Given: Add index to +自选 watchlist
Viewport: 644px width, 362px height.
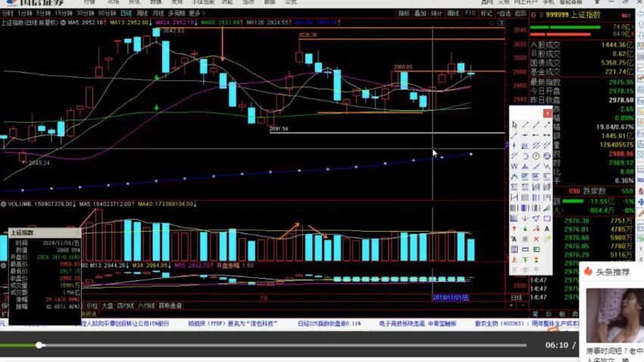Looking at the screenshot, I should pyautogui.click(x=504, y=14).
